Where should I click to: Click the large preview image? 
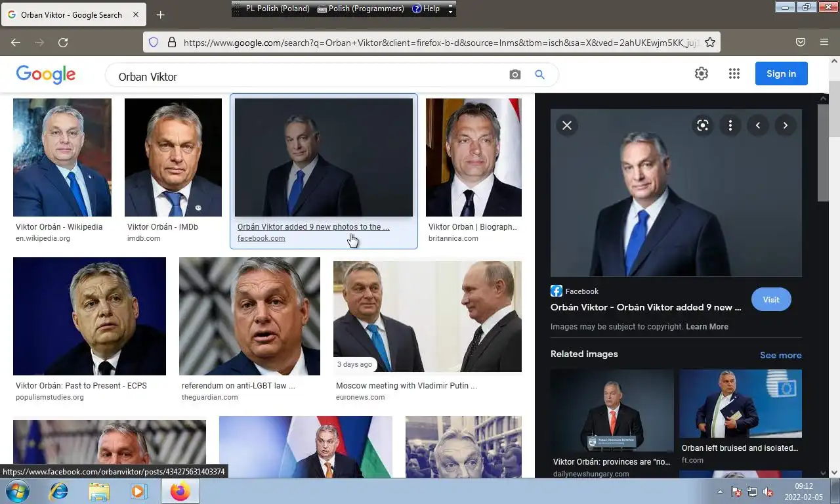(676, 193)
